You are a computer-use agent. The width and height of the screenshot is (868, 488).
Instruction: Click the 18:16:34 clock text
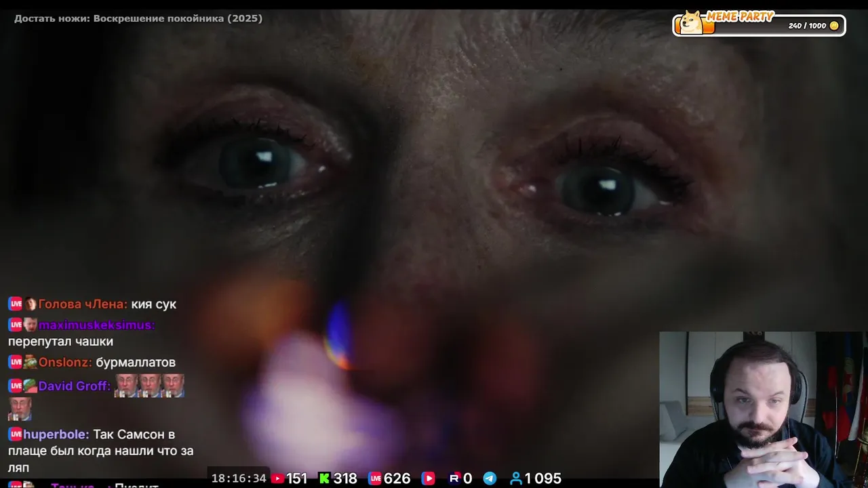pyautogui.click(x=239, y=479)
